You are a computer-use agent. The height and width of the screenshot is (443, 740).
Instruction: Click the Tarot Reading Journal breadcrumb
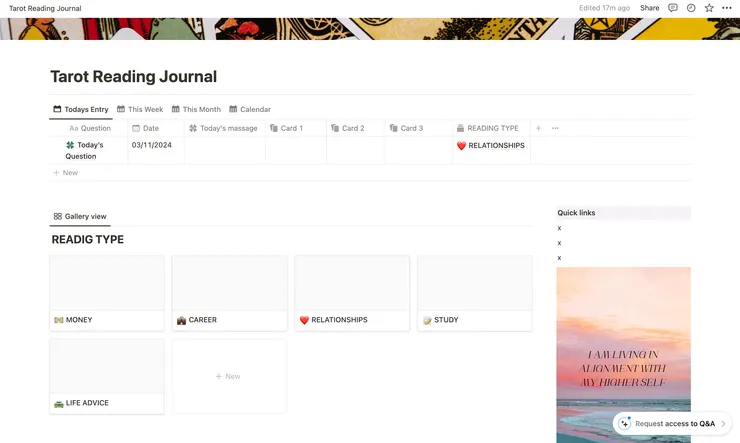click(45, 8)
